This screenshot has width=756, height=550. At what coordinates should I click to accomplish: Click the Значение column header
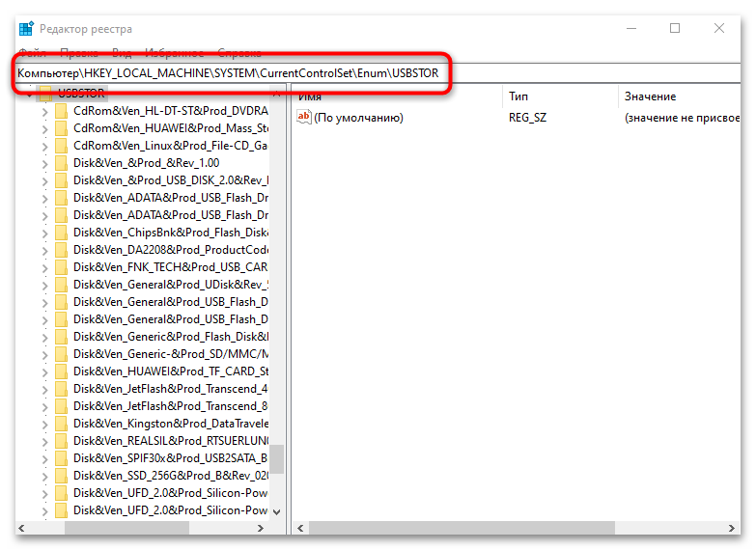coord(650,96)
